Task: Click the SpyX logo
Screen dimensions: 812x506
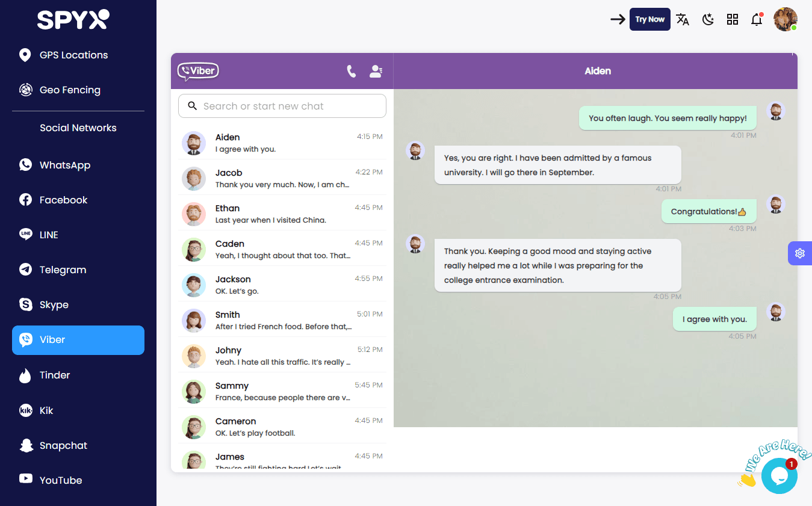Action: 73,19
